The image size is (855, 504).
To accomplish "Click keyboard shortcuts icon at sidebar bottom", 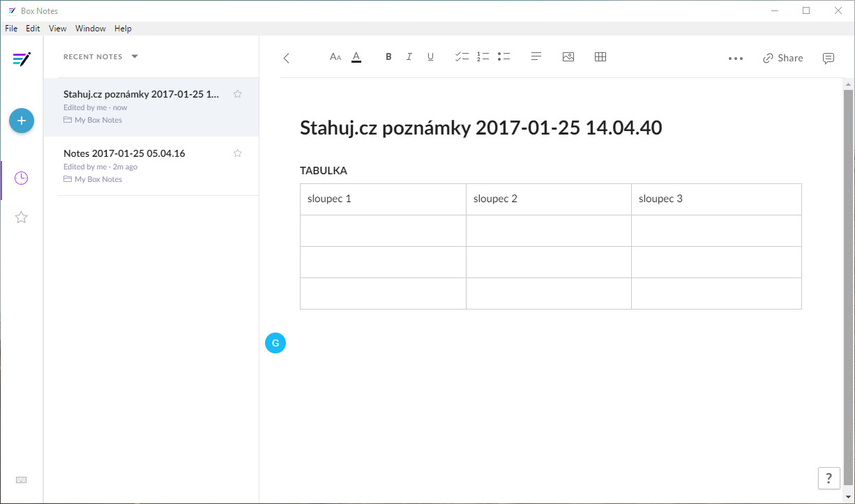I will click(22, 480).
